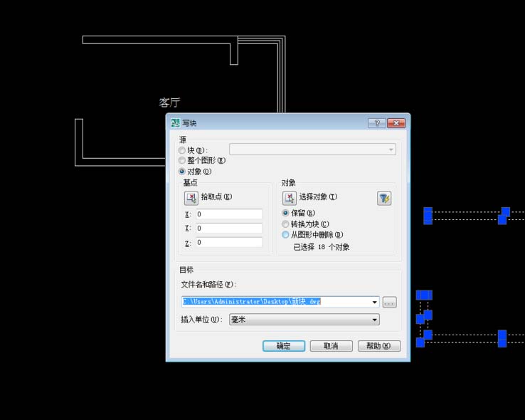Click the dialog help question mark button
The height and width of the screenshot is (420, 525).
376,123
